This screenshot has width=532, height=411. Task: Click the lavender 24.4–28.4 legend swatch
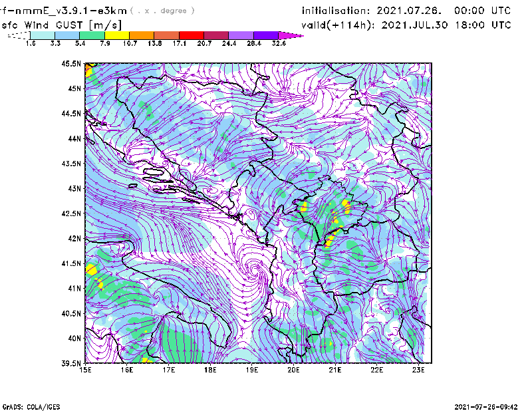point(241,35)
